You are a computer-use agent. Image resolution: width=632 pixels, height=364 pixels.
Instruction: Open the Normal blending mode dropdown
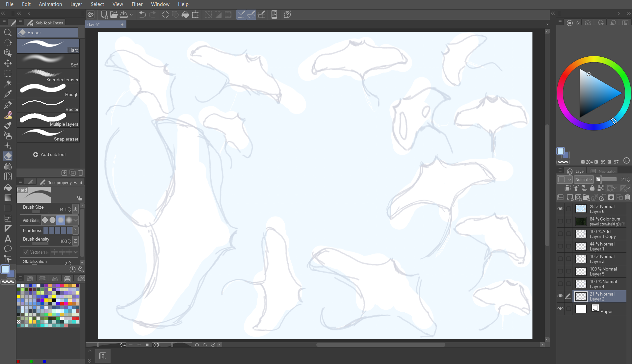point(584,179)
